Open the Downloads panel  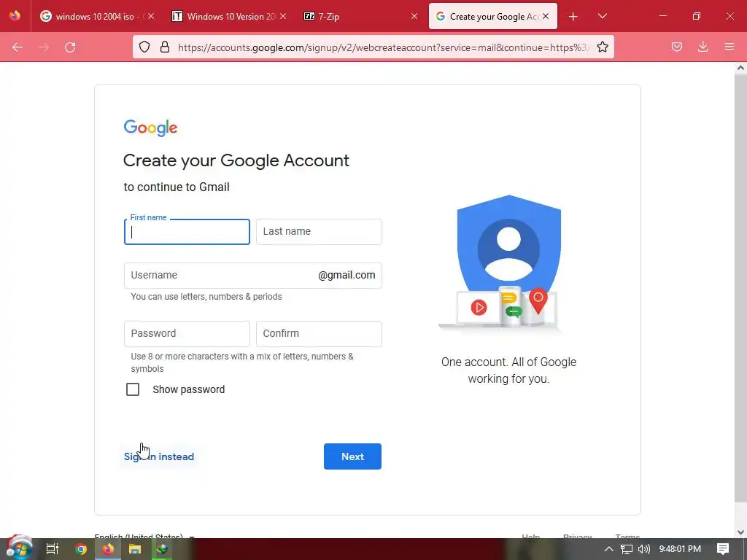703,47
